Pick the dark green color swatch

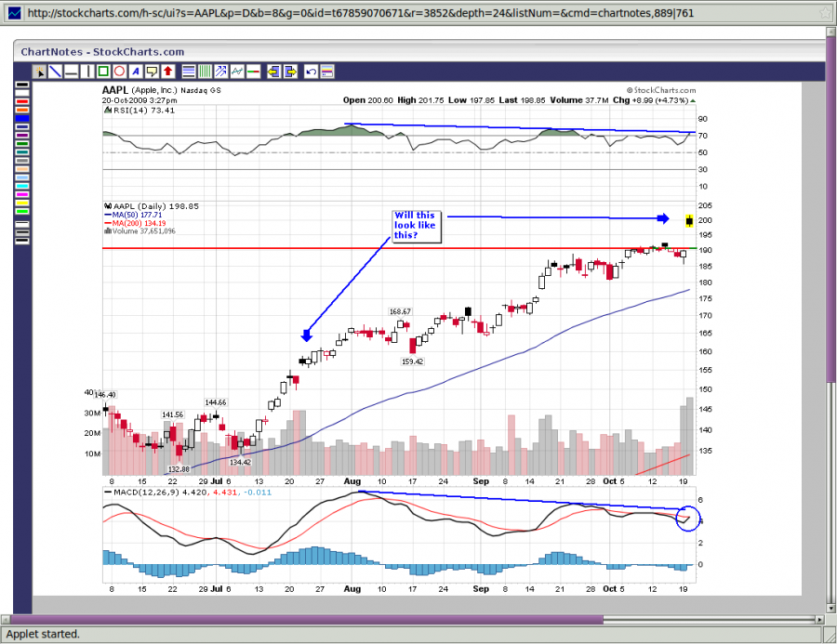pyautogui.click(x=22, y=143)
